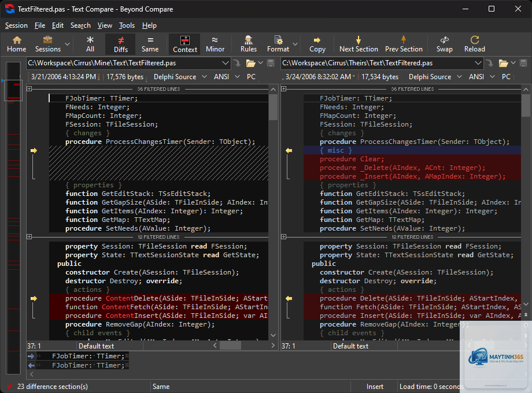Expand left file path dropdown
The height and width of the screenshot is (393, 532).
[225, 63]
